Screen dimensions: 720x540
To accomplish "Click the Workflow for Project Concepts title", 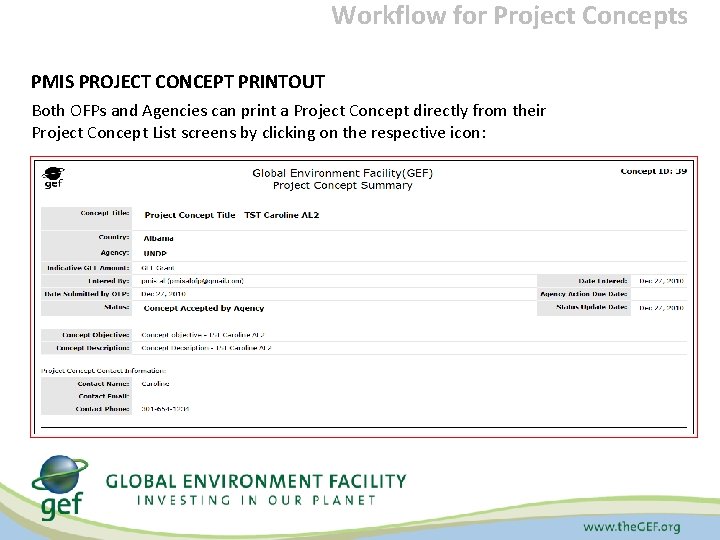I will [x=509, y=16].
